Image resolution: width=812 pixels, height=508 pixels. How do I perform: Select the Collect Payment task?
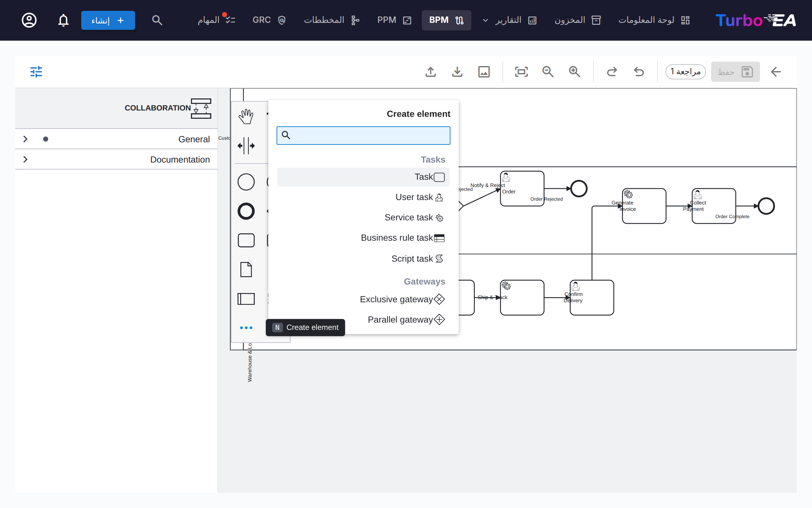pos(714,206)
